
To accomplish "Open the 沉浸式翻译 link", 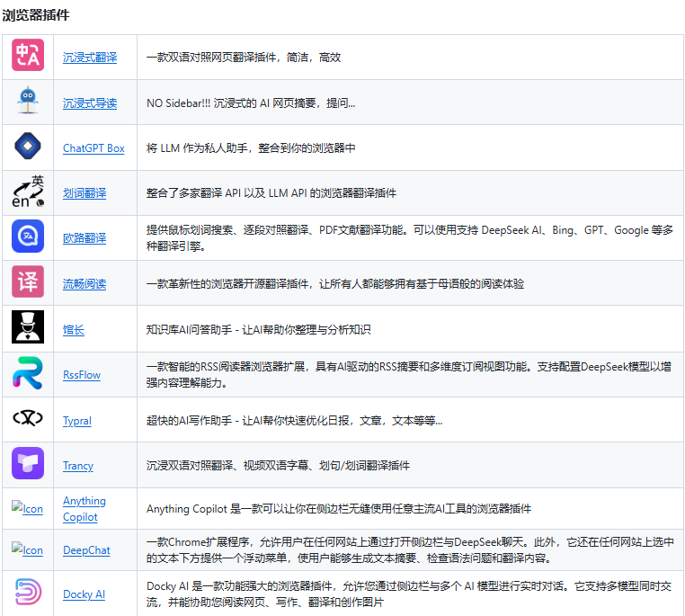I will (x=90, y=58).
